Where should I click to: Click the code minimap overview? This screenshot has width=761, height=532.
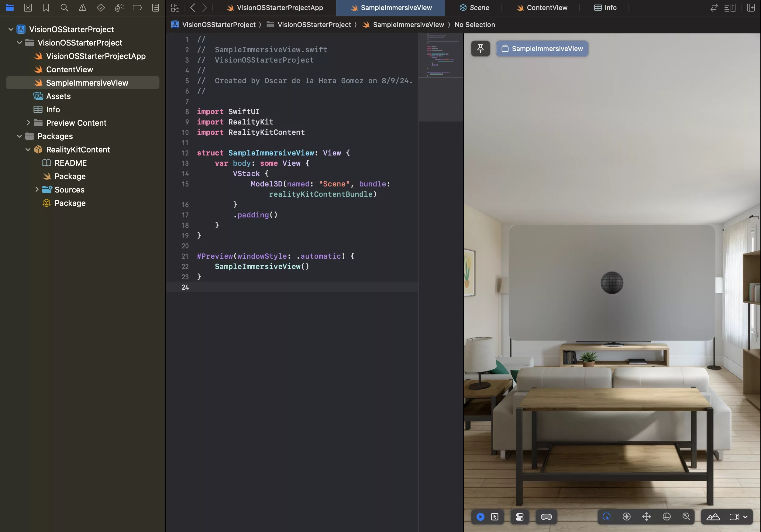441,56
